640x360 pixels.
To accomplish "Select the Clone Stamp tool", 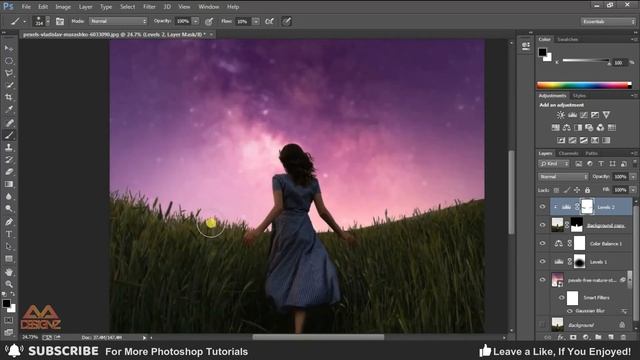I will click(x=9, y=147).
